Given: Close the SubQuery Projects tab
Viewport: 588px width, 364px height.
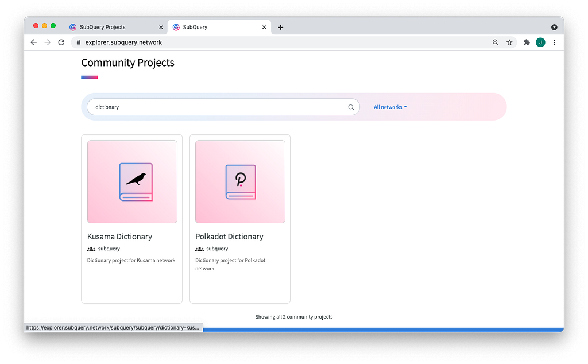Looking at the screenshot, I should point(161,27).
